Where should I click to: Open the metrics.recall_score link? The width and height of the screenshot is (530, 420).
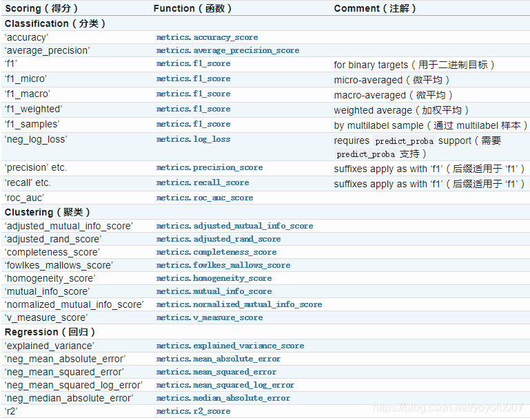point(203,183)
